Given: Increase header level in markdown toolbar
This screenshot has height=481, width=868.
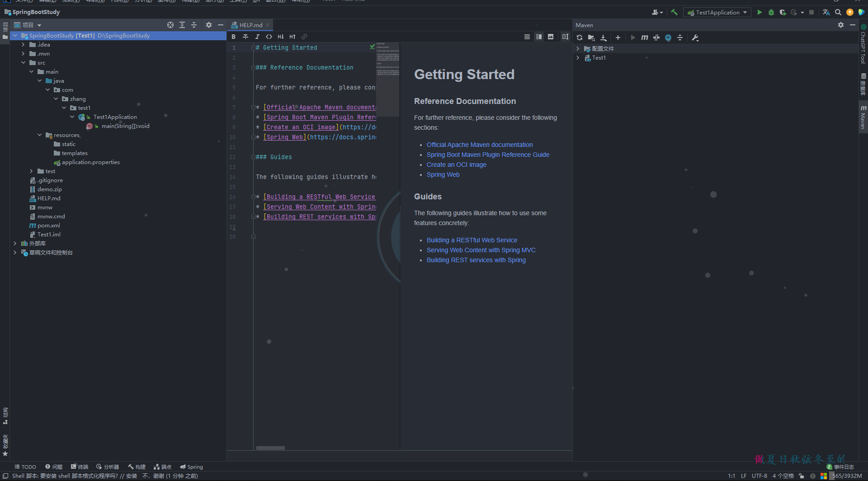Looking at the screenshot, I should (292, 37).
